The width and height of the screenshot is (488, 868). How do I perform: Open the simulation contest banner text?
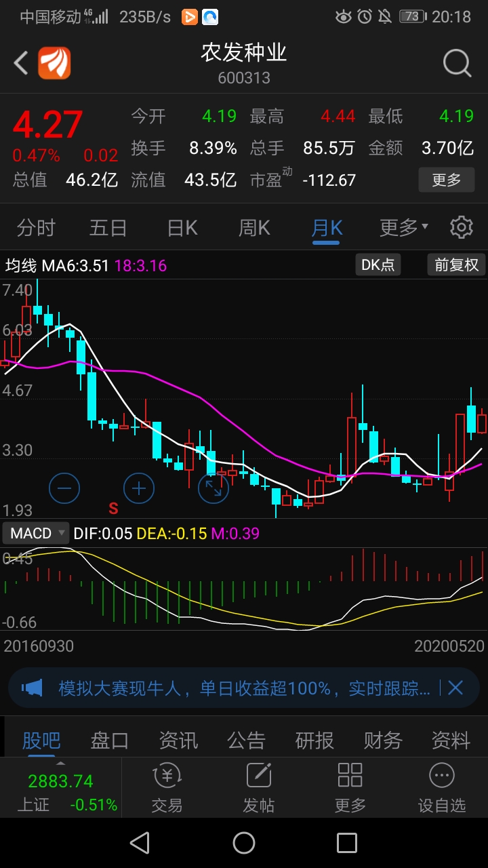[x=244, y=688]
